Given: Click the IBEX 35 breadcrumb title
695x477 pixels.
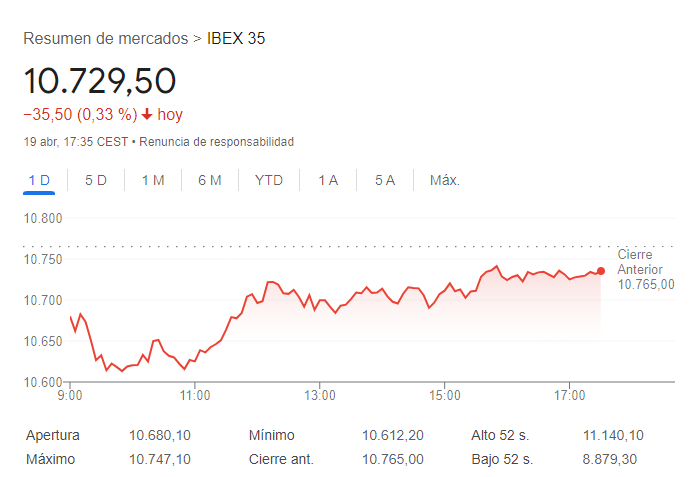Looking at the screenshot, I should (236, 39).
